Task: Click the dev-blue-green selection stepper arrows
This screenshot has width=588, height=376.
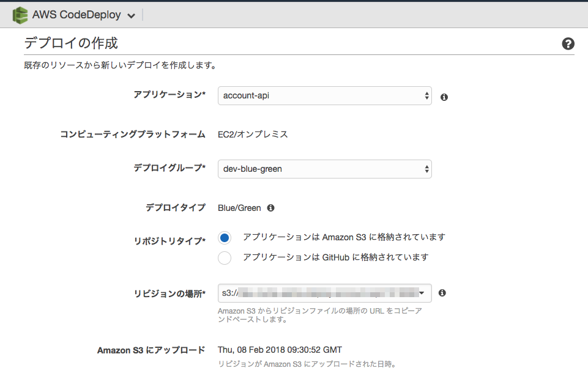Action: coord(426,169)
